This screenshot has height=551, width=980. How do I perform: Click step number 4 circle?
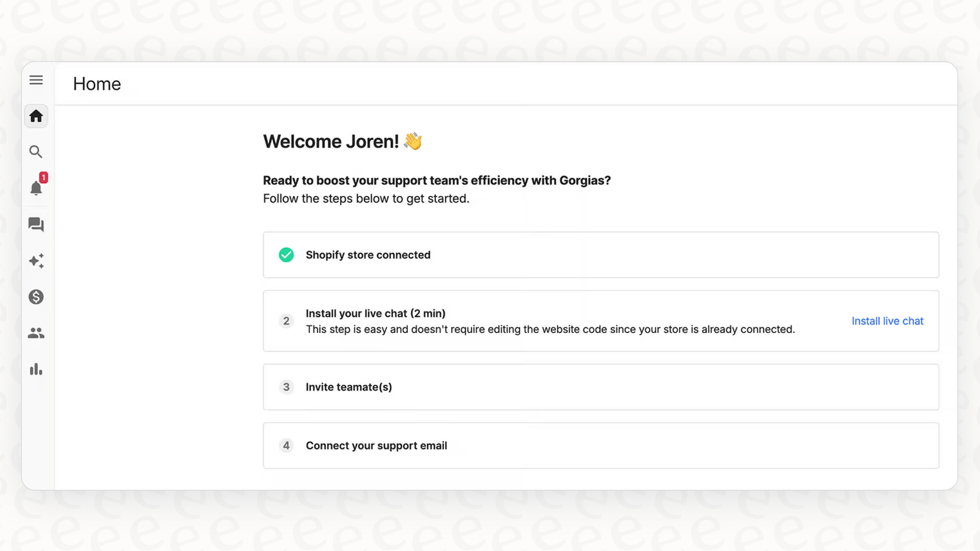coord(286,445)
